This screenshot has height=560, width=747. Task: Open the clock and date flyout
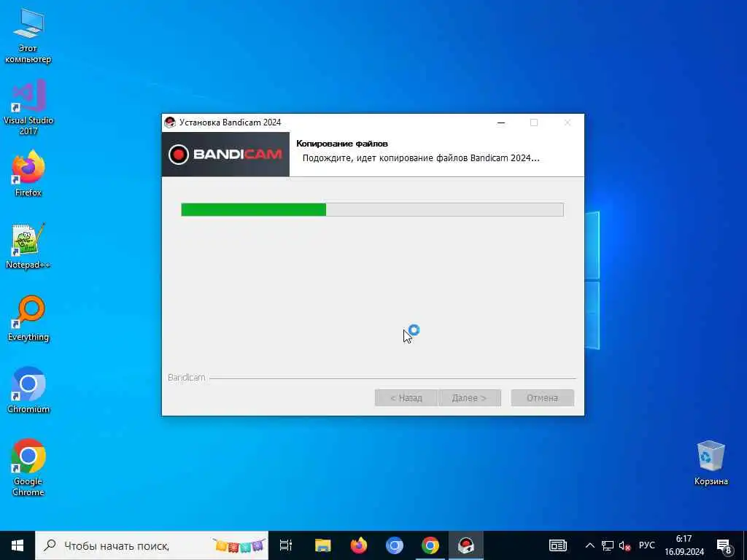click(x=684, y=545)
